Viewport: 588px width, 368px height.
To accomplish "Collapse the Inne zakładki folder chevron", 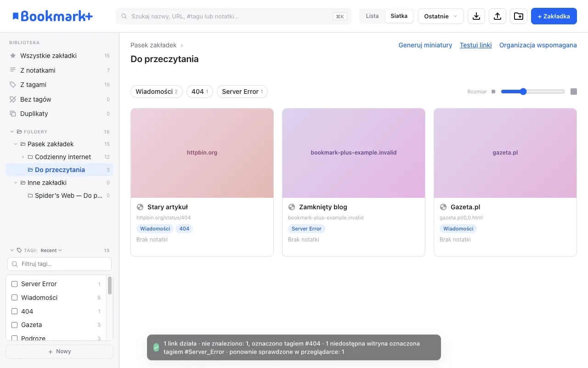I will [x=16, y=183].
